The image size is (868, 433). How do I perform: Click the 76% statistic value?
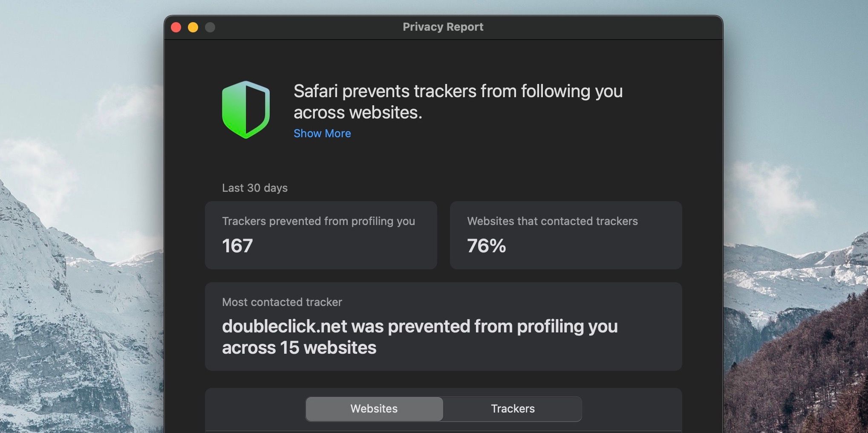(486, 246)
